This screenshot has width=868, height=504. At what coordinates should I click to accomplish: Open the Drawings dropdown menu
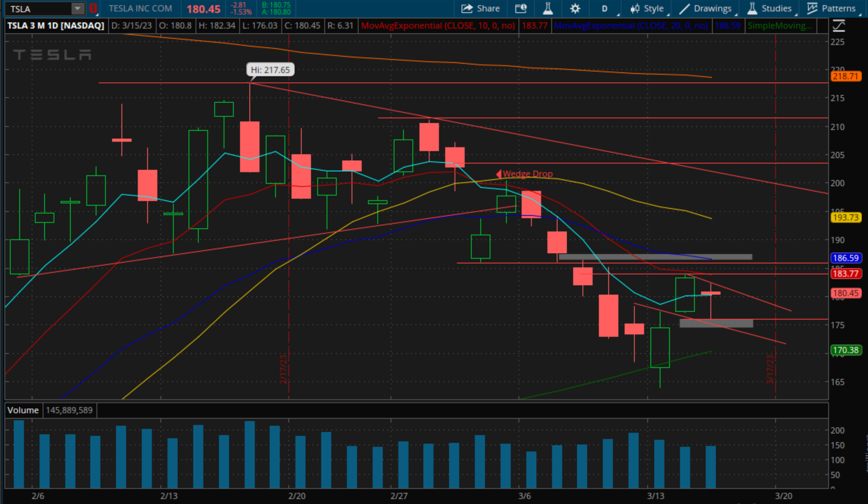click(x=707, y=8)
